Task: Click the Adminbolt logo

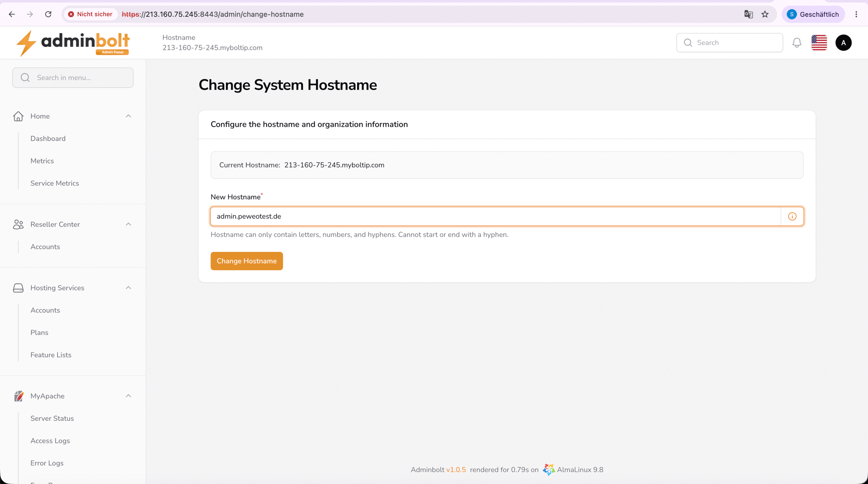Action: coord(73,43)
